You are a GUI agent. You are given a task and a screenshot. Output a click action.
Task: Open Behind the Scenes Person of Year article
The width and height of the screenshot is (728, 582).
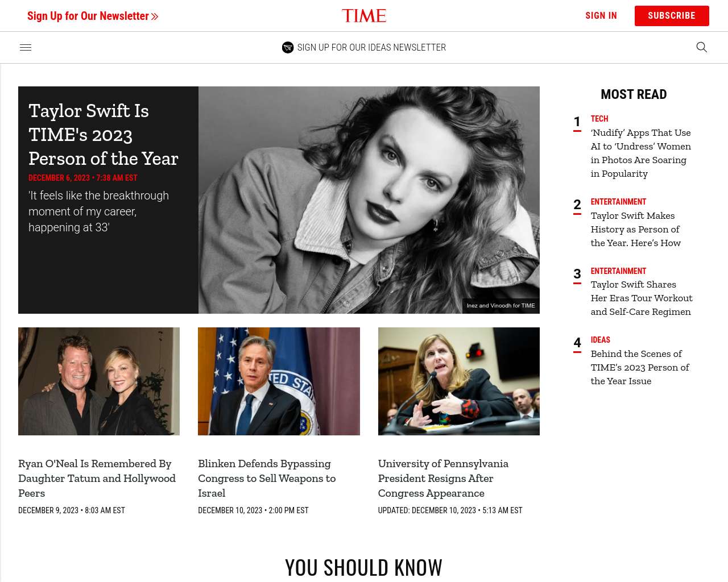[640, 368]
